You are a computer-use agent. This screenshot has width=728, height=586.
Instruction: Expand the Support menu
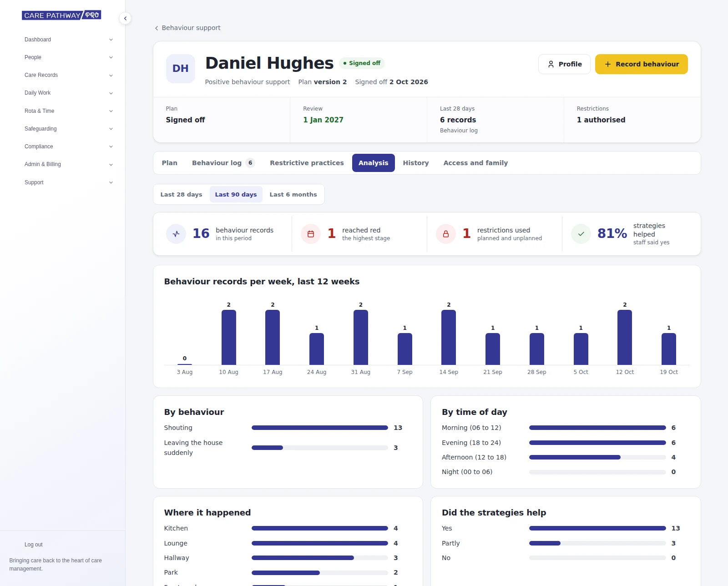[69, 182]
